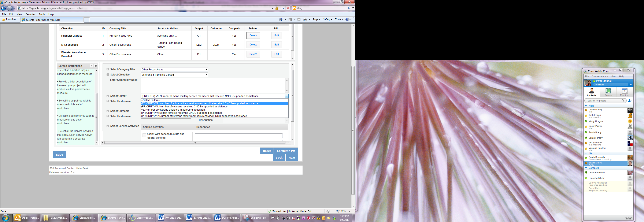Open the WebEx Communicate menu
Image resolution: width=644 pixels, height=222 pixels.
point(600,77)
